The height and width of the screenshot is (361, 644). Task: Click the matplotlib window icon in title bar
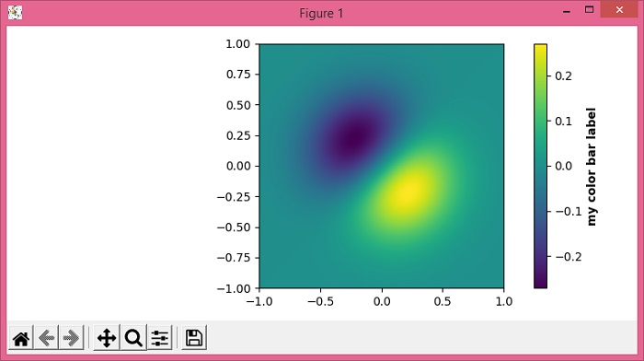click(x=16, y=12)
